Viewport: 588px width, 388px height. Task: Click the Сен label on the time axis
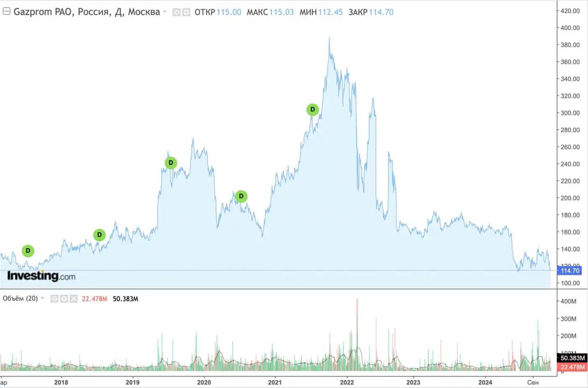(x=533, y=382)
